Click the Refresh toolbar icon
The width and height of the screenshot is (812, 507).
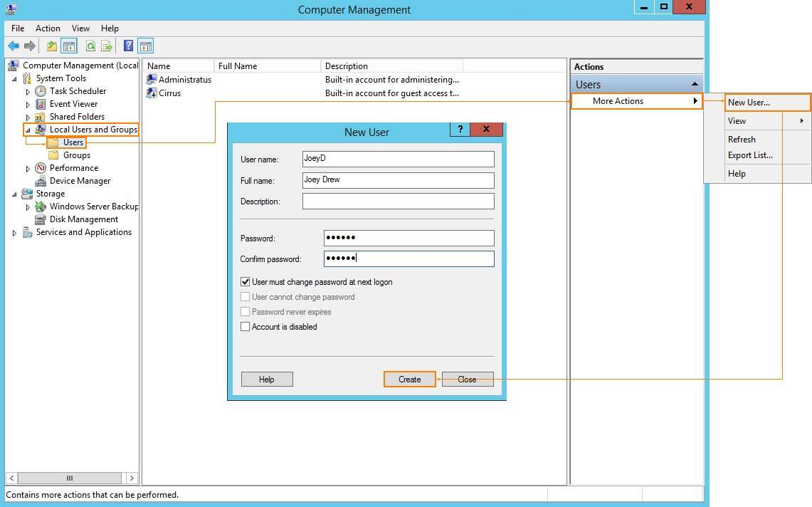90,46
